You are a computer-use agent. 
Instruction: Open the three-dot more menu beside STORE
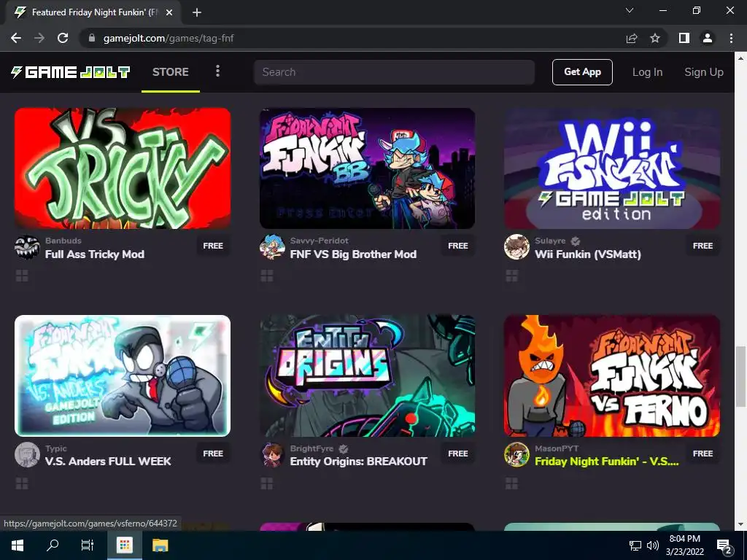[217, 71]
